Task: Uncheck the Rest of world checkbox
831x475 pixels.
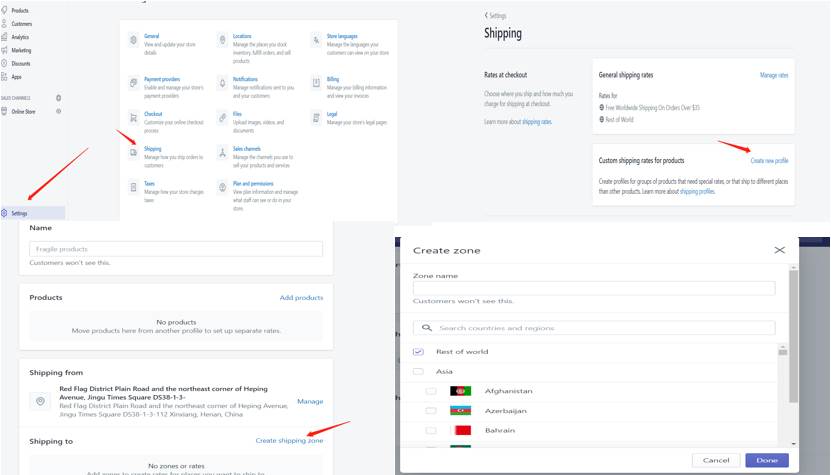Action: tap(418, 352)
